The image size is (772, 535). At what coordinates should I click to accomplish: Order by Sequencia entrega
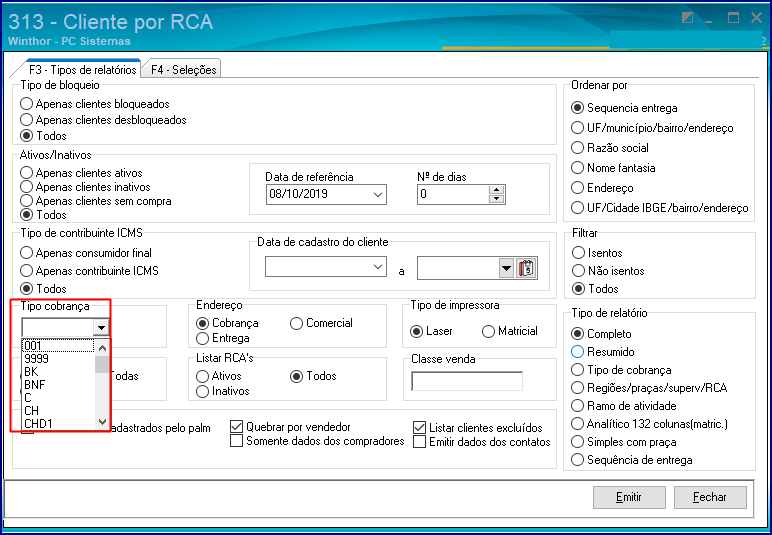624,108
